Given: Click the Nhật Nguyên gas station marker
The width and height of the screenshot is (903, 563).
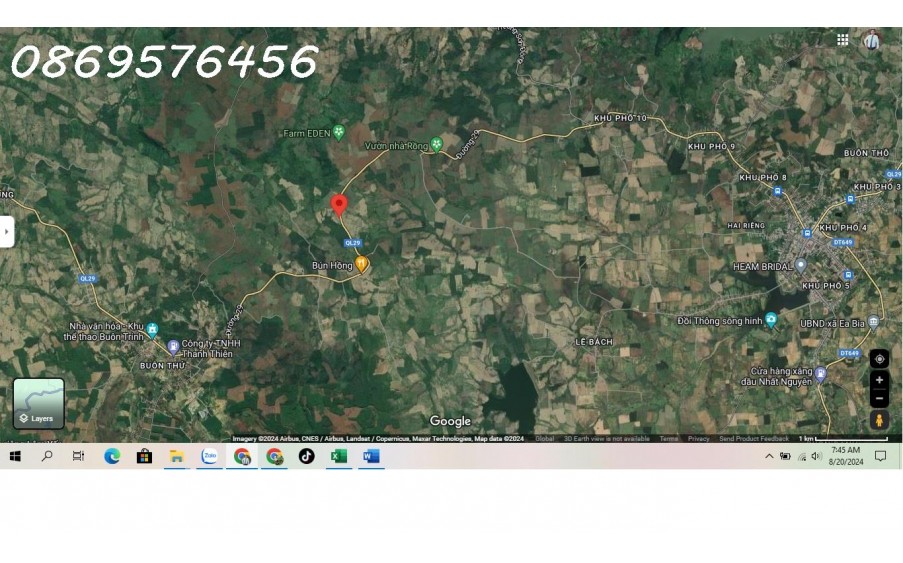Looking at the screenshot, I should [x=820, y=375].
